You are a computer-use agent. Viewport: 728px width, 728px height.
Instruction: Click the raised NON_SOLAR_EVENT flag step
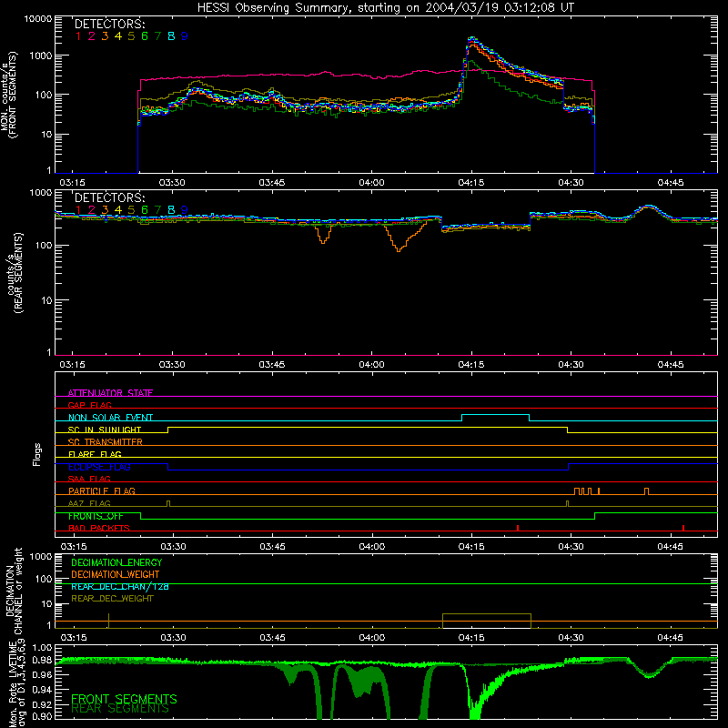[495, 415]
